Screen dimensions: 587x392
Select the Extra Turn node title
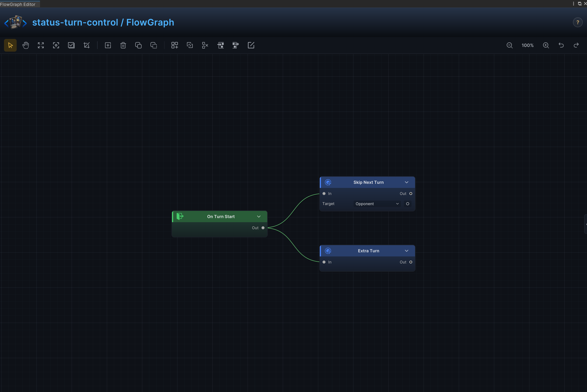369,251
